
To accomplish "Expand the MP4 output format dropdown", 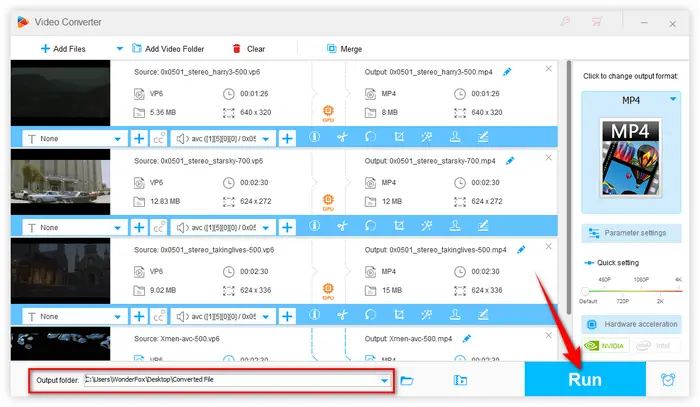I will 673,99.
